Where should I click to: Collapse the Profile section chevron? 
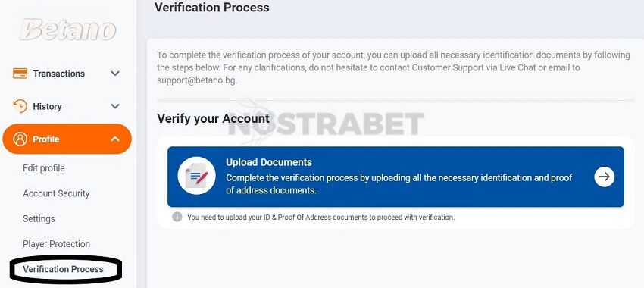(115, 139)
